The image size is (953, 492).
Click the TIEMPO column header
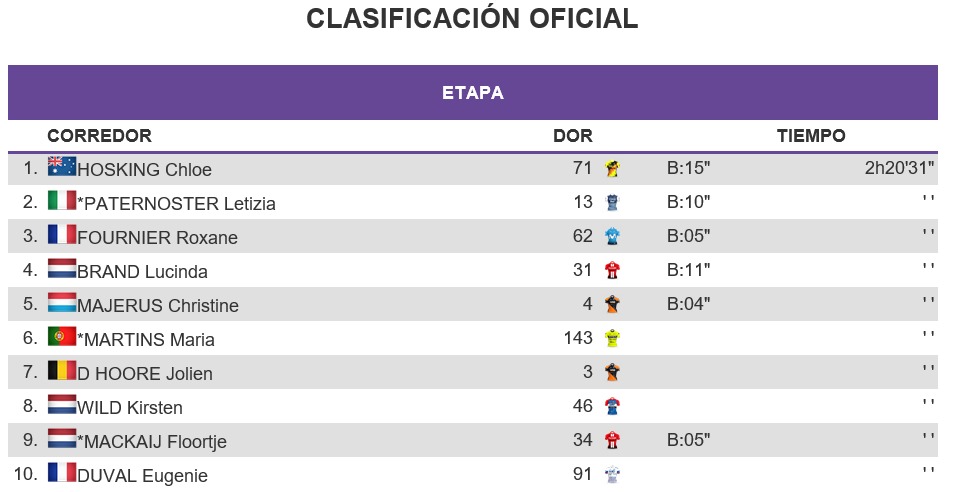coord(811,135)
